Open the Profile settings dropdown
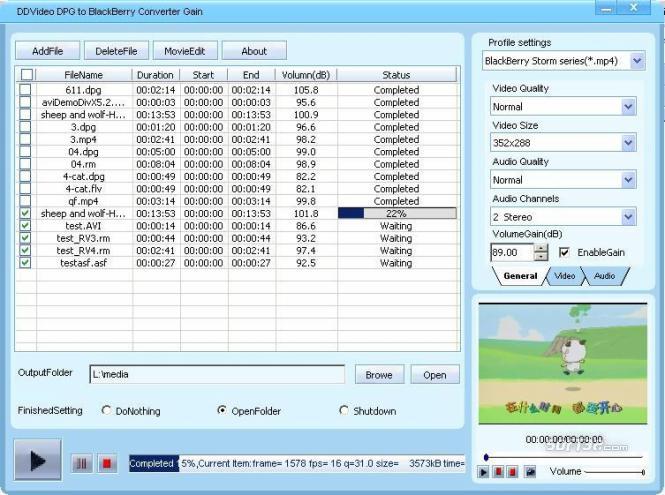 click(x=637, y=61)
